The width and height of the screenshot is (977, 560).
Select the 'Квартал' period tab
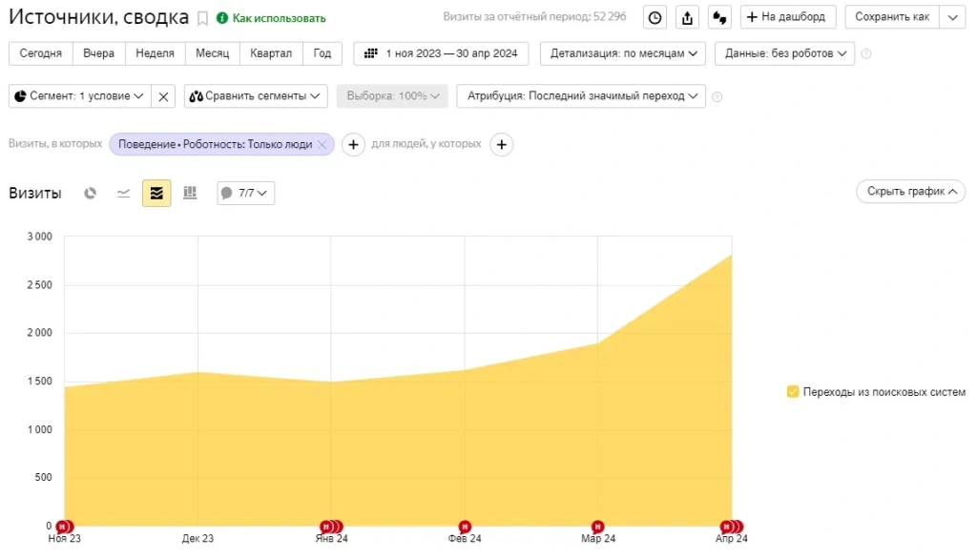[271, 53]
